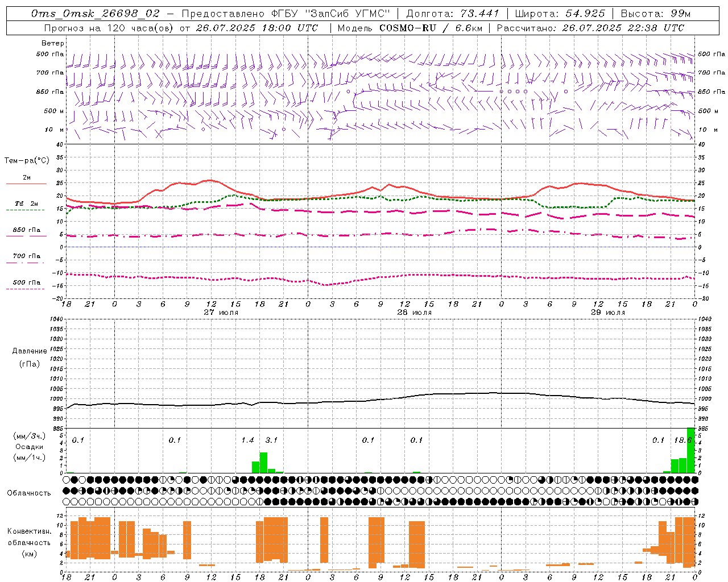Click the Td 2м legend entry

27,203
